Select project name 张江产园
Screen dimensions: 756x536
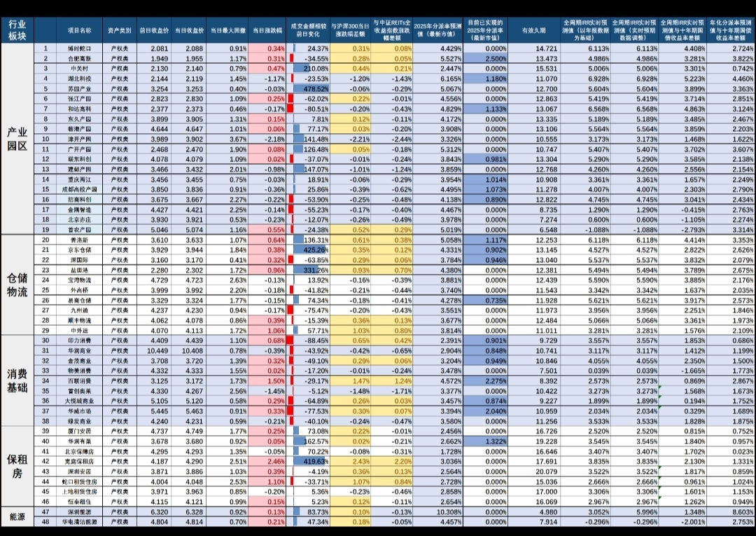80,99
